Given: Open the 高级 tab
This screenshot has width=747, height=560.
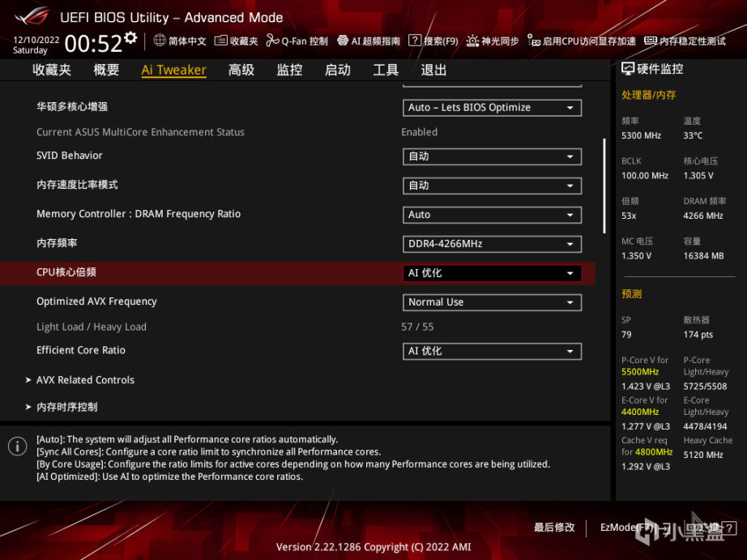Looking at the screenshot, I should (x=241, y=70).
